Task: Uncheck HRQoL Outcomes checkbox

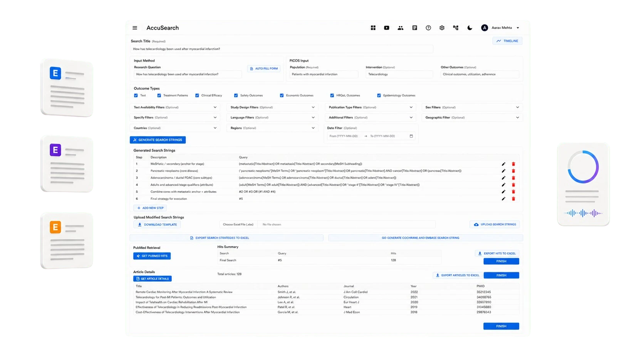Action: [332, 95]
